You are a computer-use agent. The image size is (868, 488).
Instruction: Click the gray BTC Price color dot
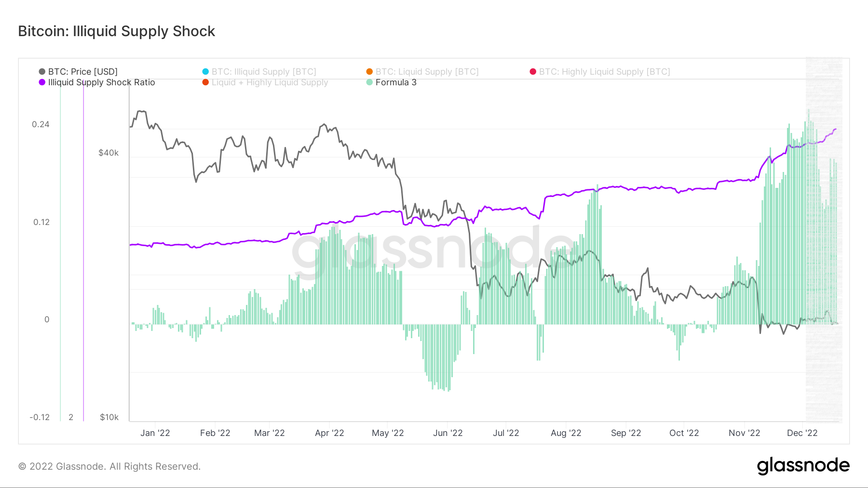tap(42, 72)
